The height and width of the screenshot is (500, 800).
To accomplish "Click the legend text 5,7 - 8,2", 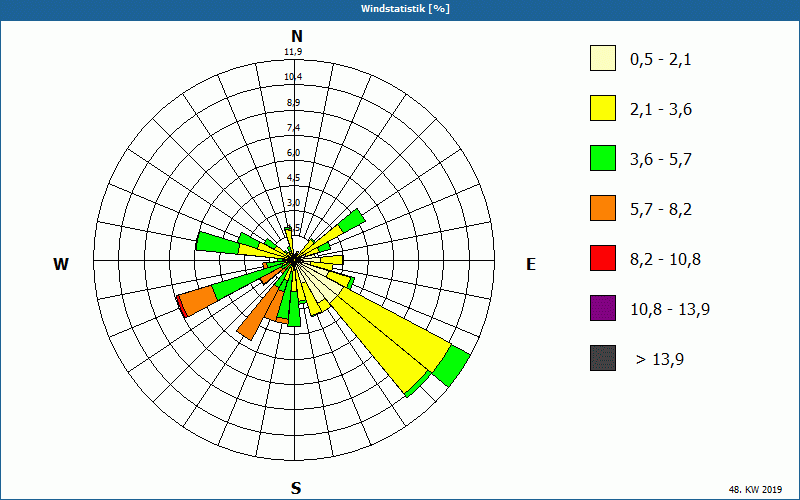I will pyautogui.click(x=661, y=210).
